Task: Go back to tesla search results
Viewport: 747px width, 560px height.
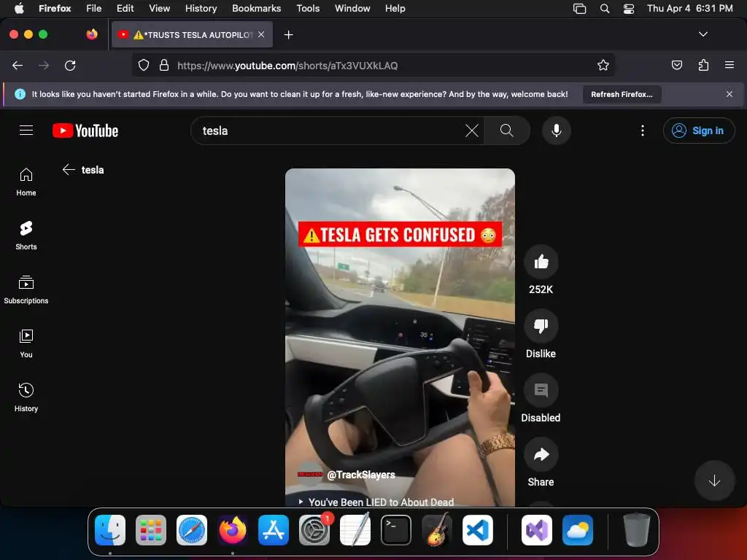Action: point(69,169)
